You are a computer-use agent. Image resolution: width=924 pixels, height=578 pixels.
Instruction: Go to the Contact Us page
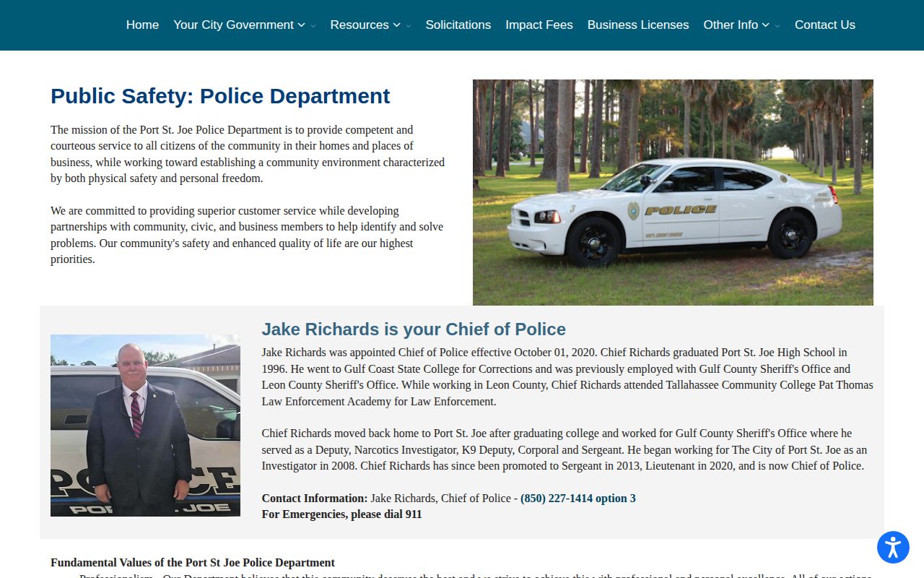(x=825, y=25)
